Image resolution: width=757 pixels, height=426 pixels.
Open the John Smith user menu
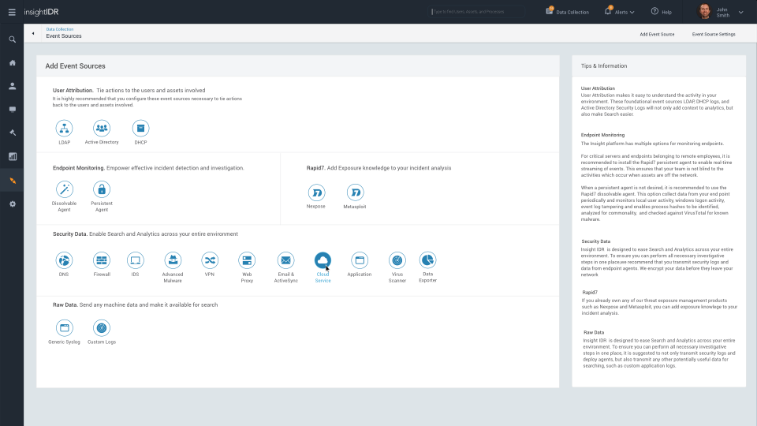tap(724, 12)
